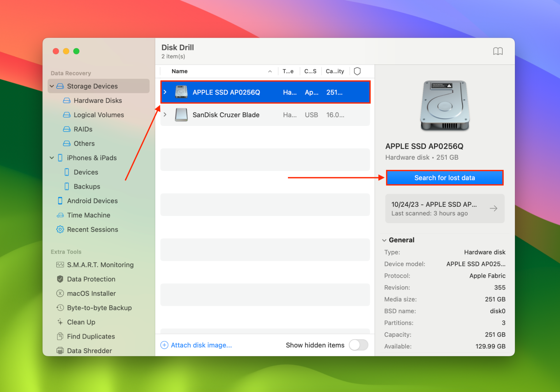Open Byte-to-byte Backup tool
This screenshot has width=560, height=392.
click(x=99, y=308)
